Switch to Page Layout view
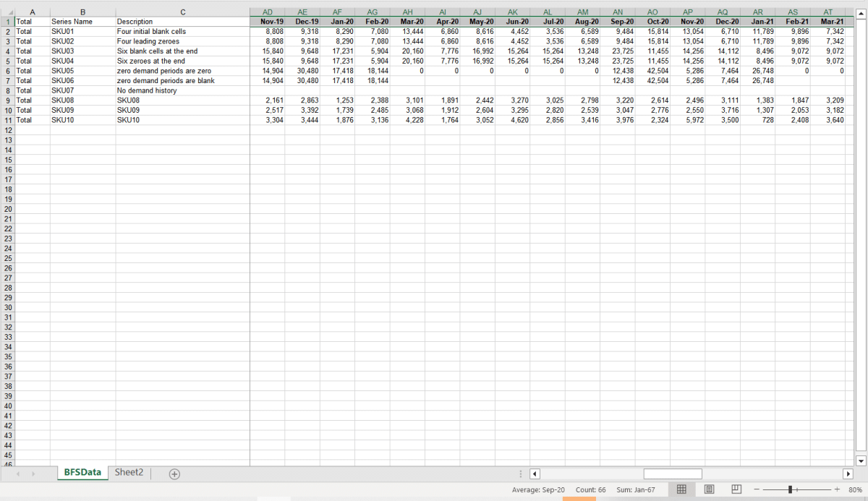 pyautogui.click(x=710, y=489)
